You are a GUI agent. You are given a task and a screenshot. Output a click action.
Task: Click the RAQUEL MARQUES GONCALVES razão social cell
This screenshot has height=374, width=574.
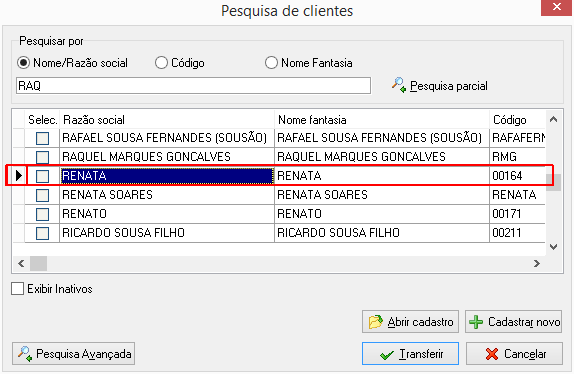(167, 157)
